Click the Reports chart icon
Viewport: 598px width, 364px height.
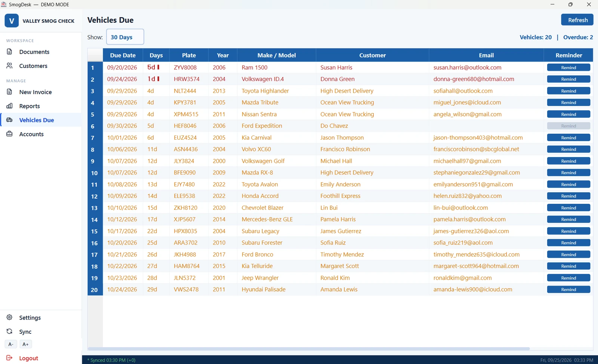10,106
